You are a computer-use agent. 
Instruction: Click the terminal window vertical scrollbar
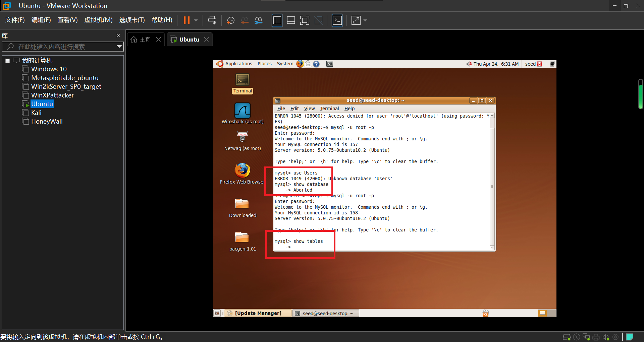pos(492,182)
